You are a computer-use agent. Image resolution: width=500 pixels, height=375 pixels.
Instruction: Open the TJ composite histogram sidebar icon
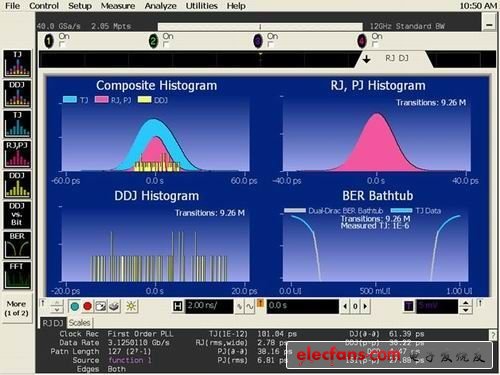coord(17,63)
